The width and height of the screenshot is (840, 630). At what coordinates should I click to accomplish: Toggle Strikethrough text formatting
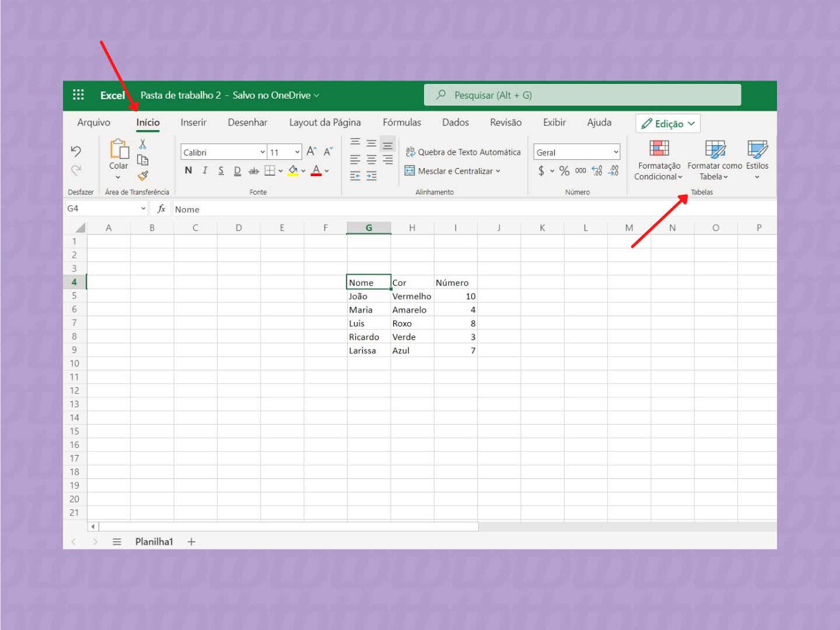pyautogui.click(x=253, y=171)
